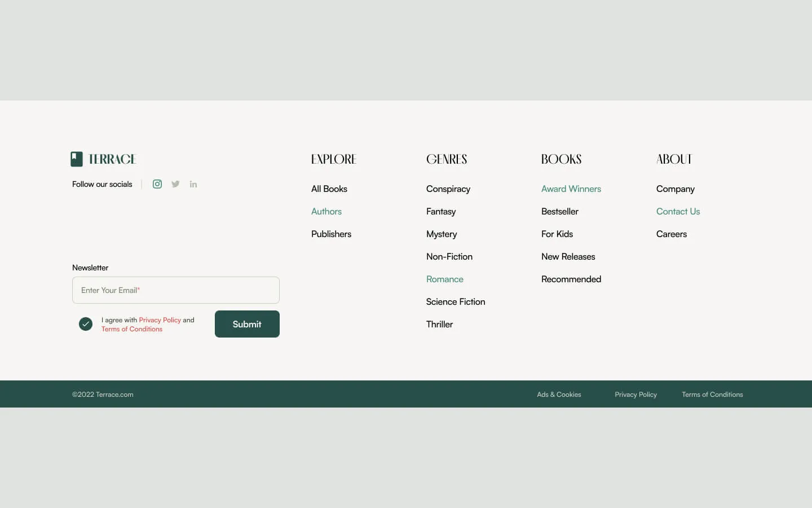Click the Newsletter label

pos(90,268)
